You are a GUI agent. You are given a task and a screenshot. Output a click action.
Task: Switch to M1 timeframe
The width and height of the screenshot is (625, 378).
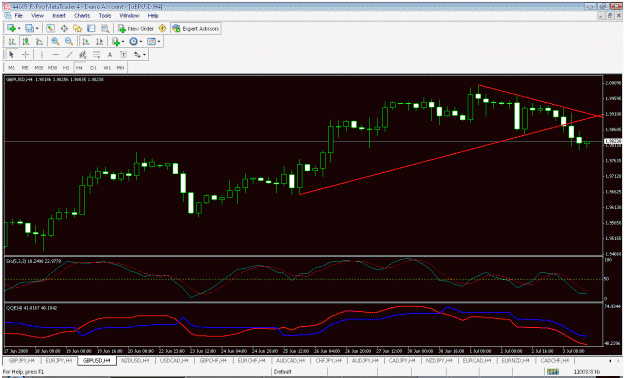point(12,68)
